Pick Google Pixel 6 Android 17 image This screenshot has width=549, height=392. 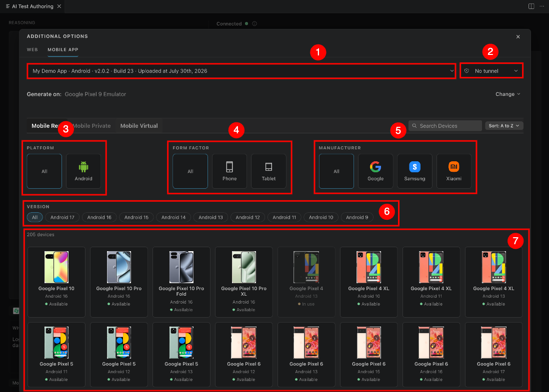pyautogui.click(x=493, y=343)
